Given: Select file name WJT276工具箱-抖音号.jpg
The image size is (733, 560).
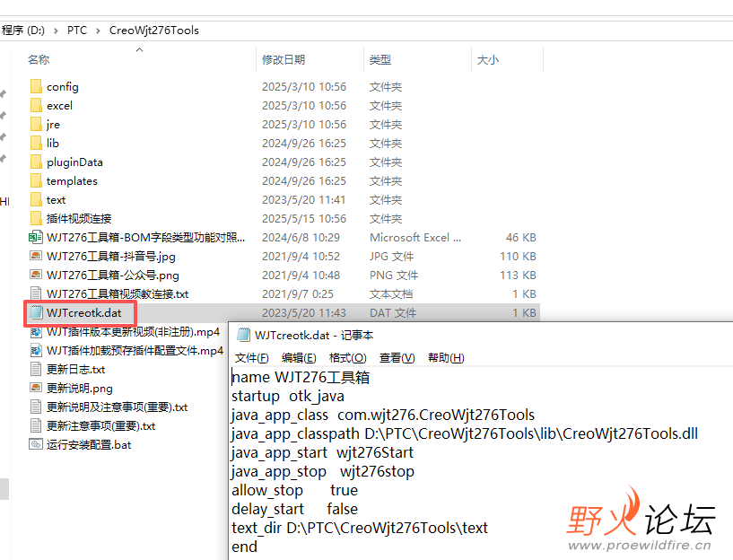Looking at the screenshot, I should point(110,256).
